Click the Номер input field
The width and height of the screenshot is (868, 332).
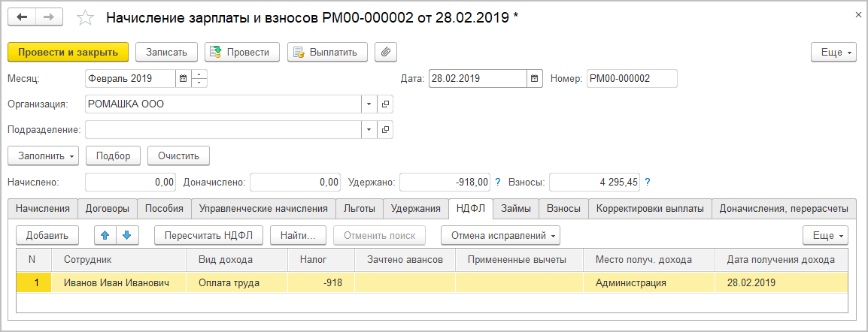pos(631,78)
